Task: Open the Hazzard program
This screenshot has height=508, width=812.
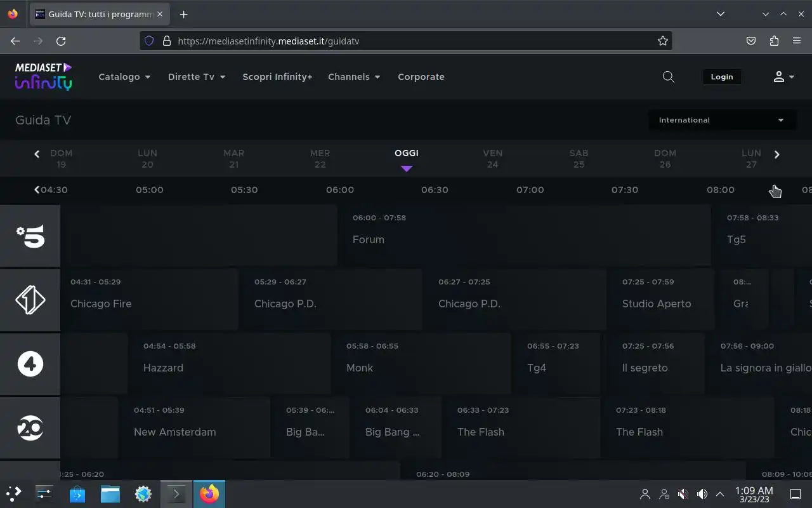Action: click(232, 363)
